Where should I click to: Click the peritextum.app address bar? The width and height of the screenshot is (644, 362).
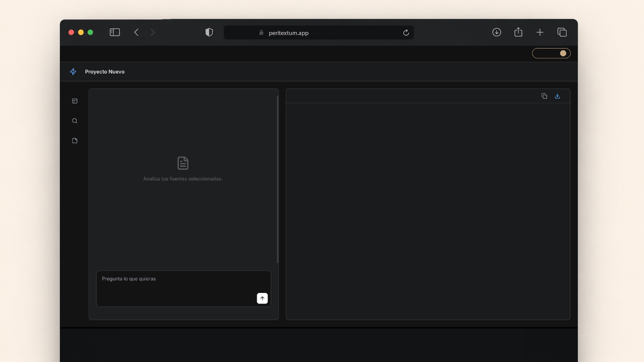click(x=319, y=33)
